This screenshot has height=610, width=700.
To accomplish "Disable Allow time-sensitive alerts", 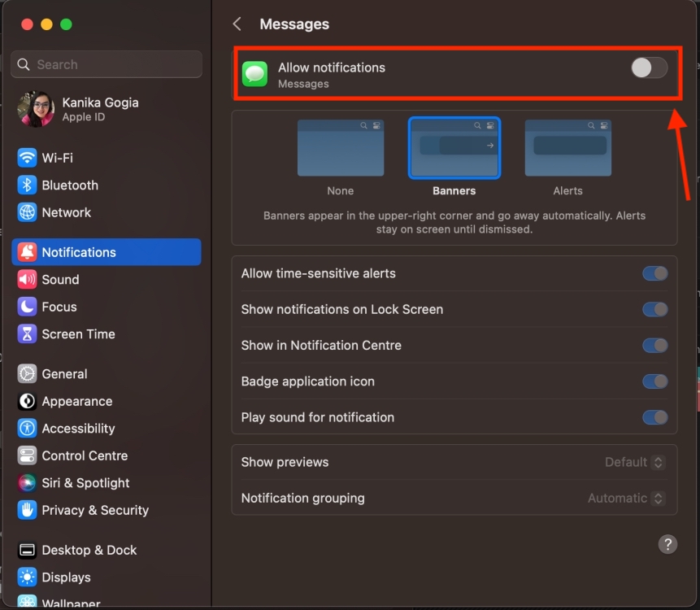I will click(x=654, y=273).
